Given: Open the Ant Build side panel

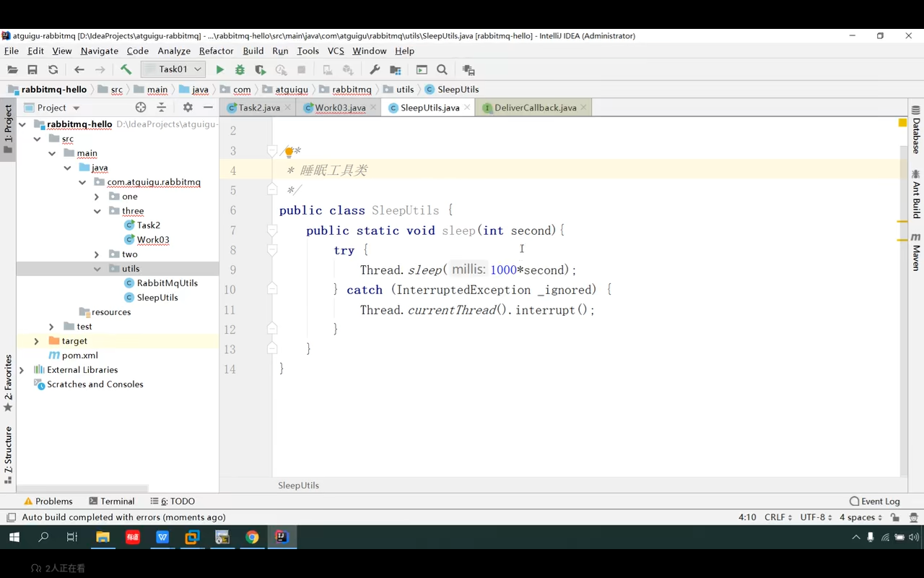Looking at the screenshot, I should click(916, 194).
